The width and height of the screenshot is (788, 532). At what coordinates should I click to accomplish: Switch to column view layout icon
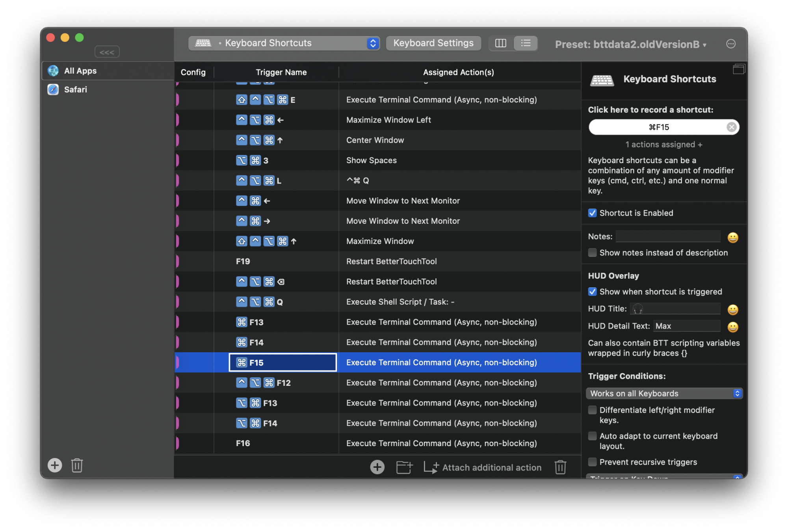point(500,43)
